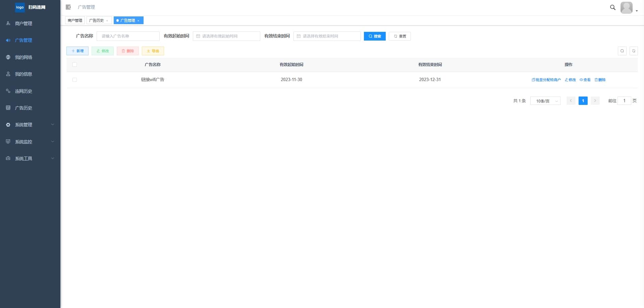Image resolution: width=644 pixels, height=308 pixels.
Task: Close the 广告历史 tab with its x
Action: [107, 21]
